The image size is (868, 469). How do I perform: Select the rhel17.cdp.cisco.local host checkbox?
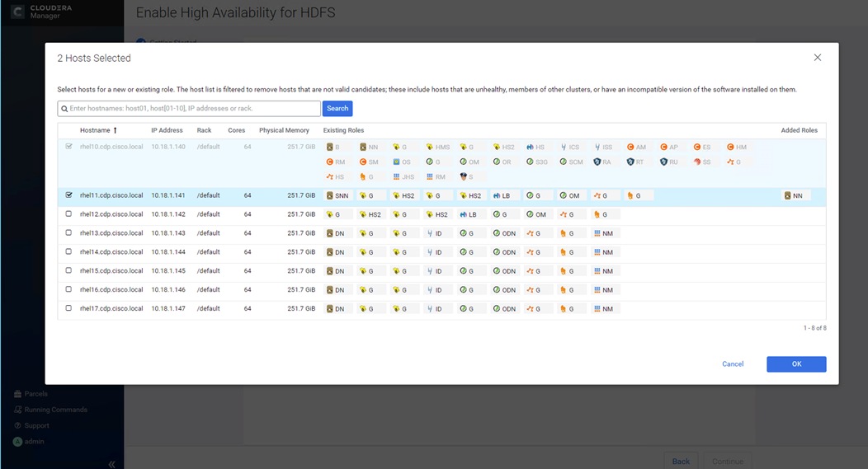pyautogui.click(x=68, y=308)
